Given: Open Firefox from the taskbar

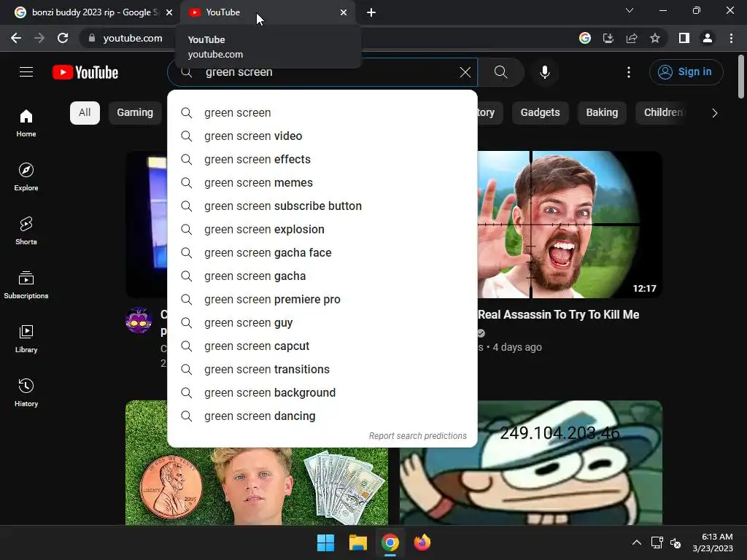Looking at the screenshot, I should 422,542.
